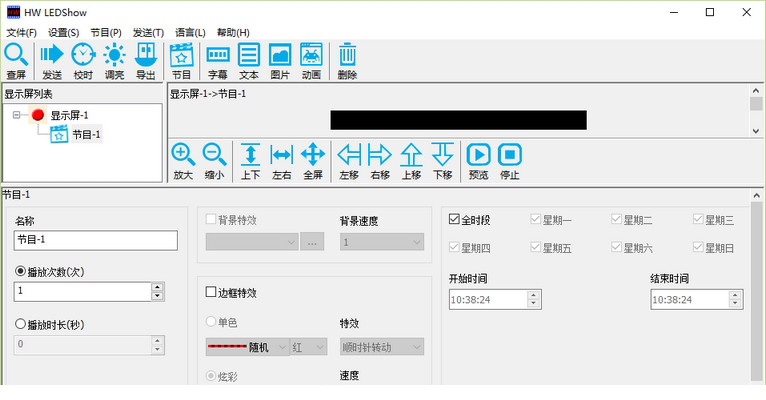Add a 字幕 subtitle item
This screenshot has width=766, height=400.
[218, 61]
